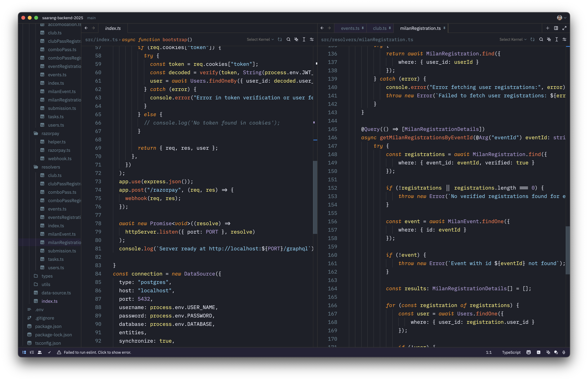588x381 pixels.
Task: Change the TypeScript language mode
Action: [x=511, y=352]
